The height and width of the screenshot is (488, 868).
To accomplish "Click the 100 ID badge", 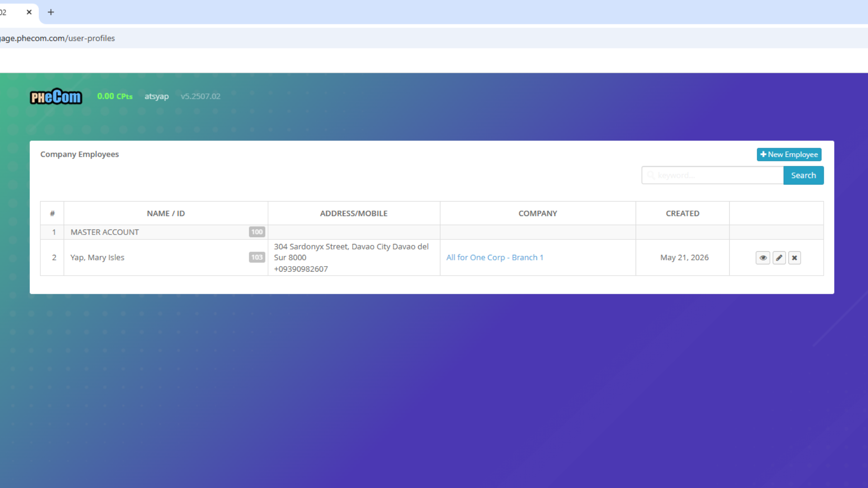I will click(x=257, y=232).
